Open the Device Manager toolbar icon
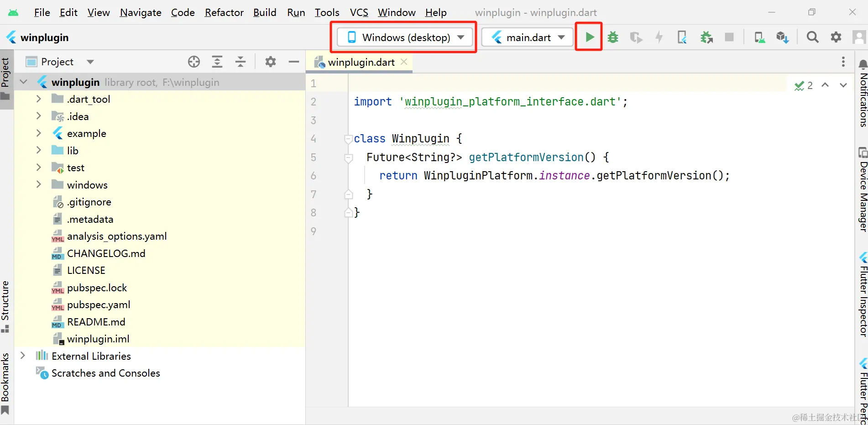This screenshot has width=868, height=425. point(759,37)
